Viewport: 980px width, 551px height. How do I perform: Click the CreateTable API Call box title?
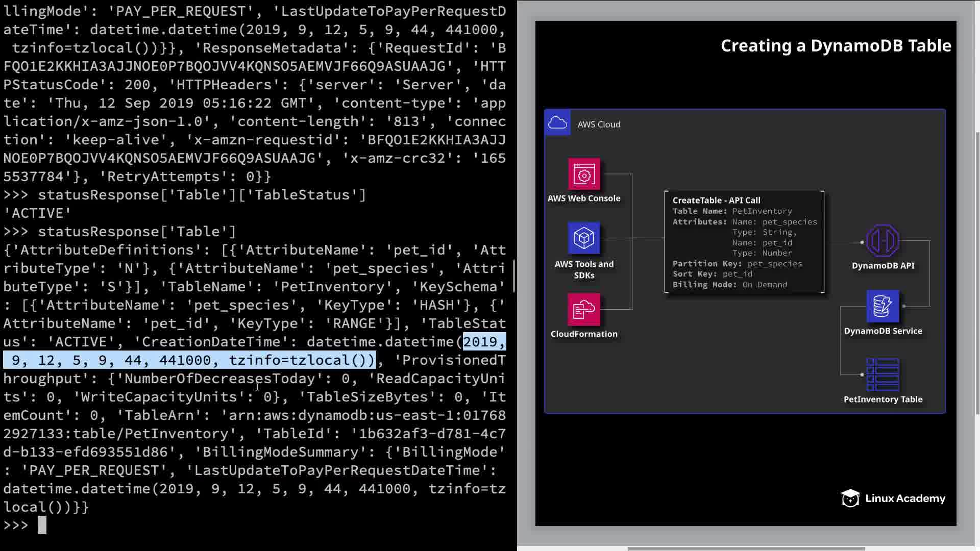click(x=716, y=201)
